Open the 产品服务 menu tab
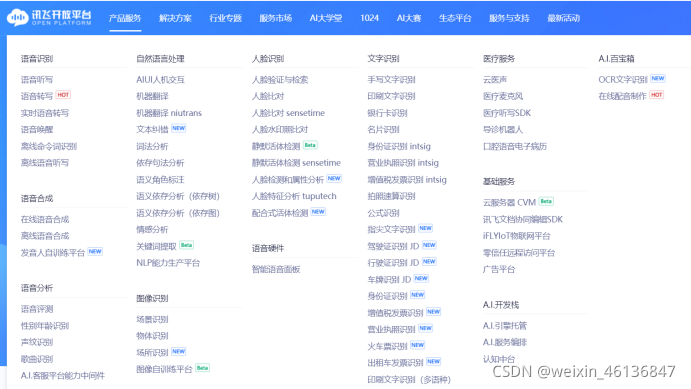Viewport: 691px width, 389px height. click(x=125, y=18)
